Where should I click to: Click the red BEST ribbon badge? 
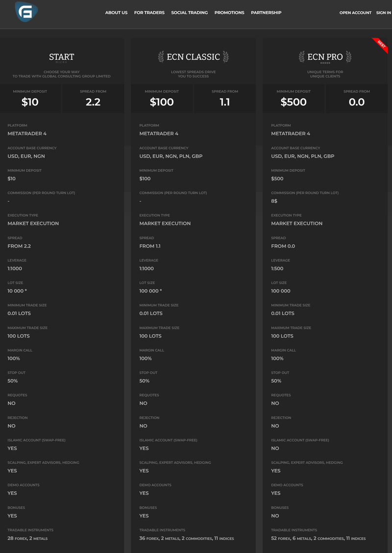pyautogui.click(x=381, y=45)
